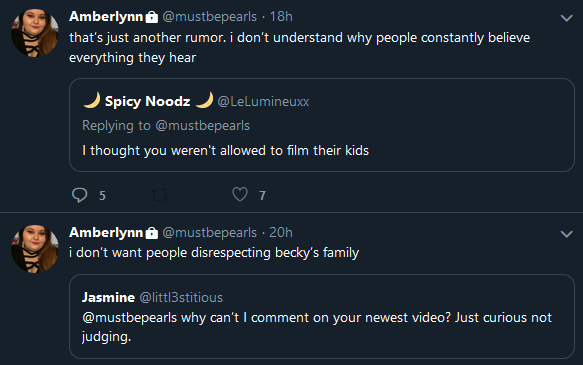This screenshot has height=365, width=583.
Task: Like the first tweet with heart icon
Action: pyautogui.click(x=240, y=194)
